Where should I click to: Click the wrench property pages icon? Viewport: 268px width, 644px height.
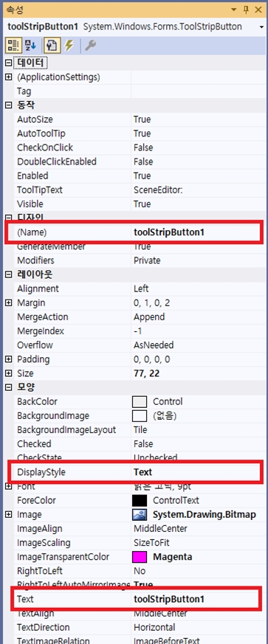[x=90, y=45]
